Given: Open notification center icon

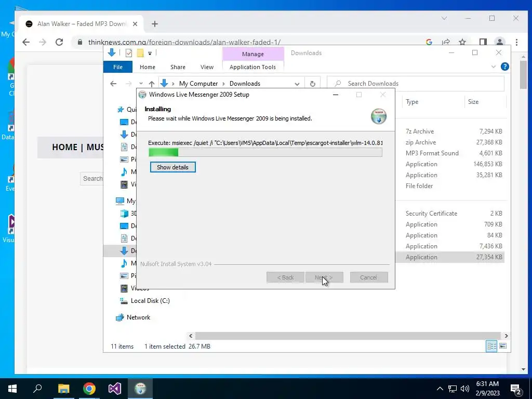Looking at the screenshot, I should pos(516,389).
